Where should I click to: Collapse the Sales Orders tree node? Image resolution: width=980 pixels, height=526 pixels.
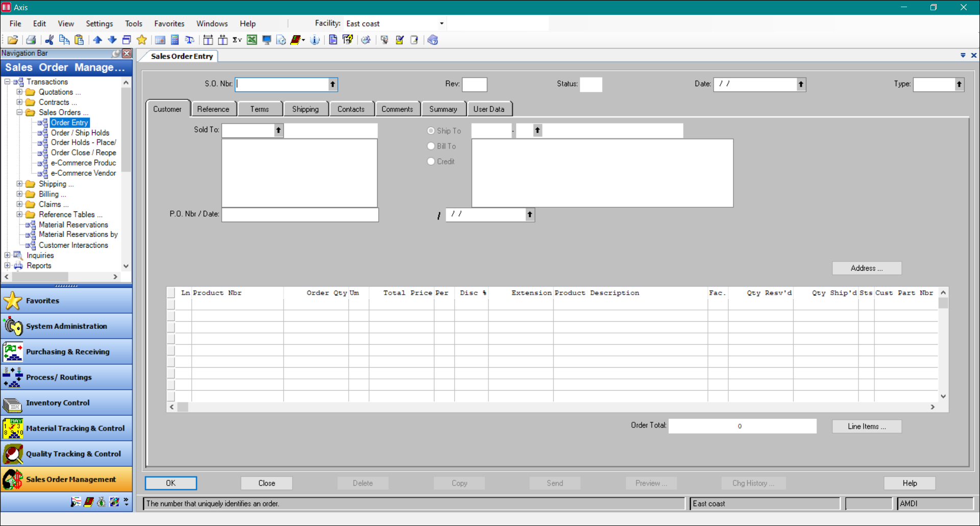(20, 112)
